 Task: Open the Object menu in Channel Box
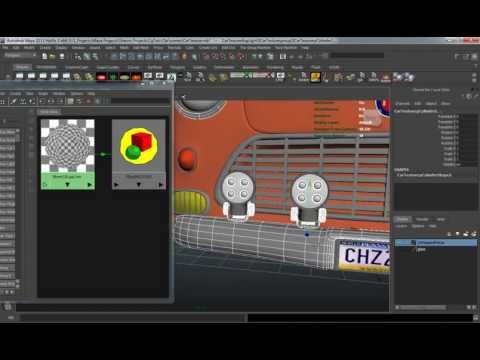[x=431, y=104]
